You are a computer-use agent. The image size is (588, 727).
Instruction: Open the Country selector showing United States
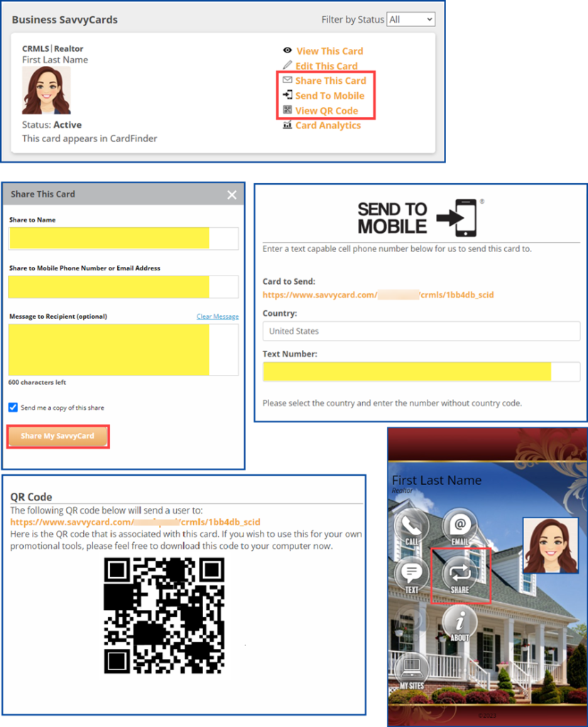point(421,331)
